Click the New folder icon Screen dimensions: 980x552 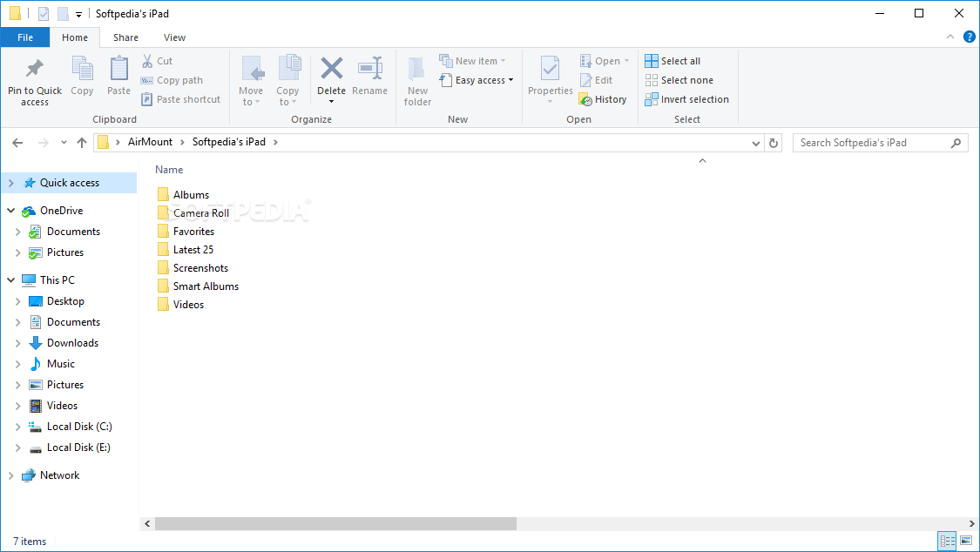[x=417, y=68]
